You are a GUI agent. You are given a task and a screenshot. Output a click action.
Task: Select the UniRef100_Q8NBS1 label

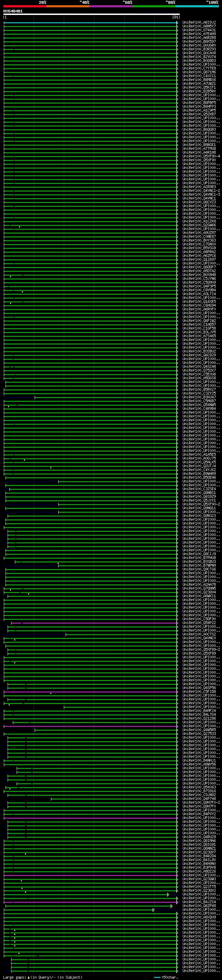[199, 493]
